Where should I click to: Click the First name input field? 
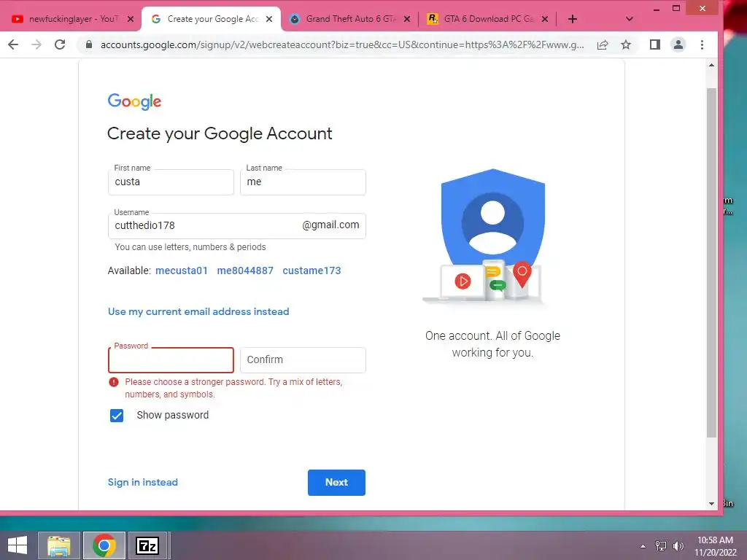coord(171,182)
